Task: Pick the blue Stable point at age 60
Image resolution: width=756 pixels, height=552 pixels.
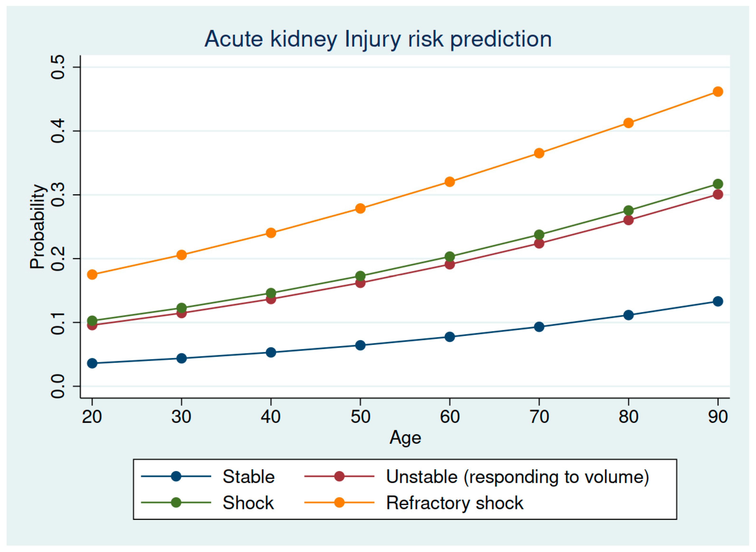Action: pyautogui.click(x=450, y=337)
